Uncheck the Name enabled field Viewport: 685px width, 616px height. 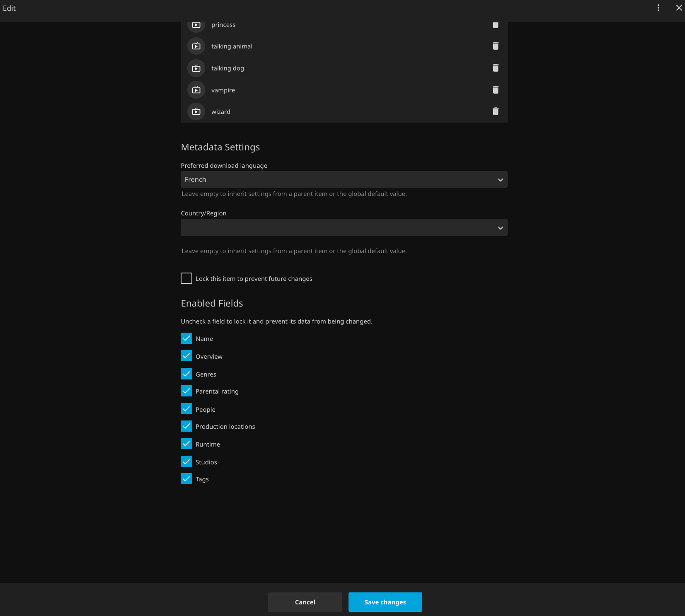pos(186,338)
